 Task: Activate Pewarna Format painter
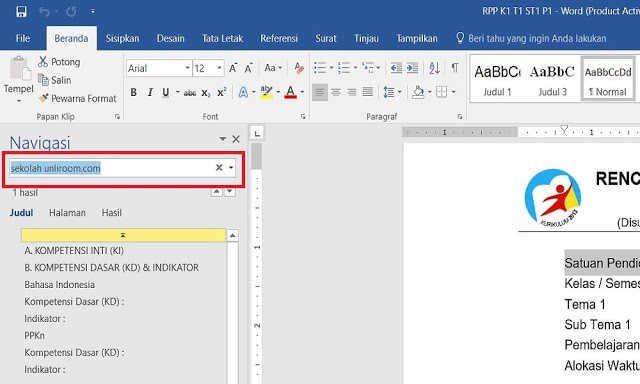[x=78, y=98]
